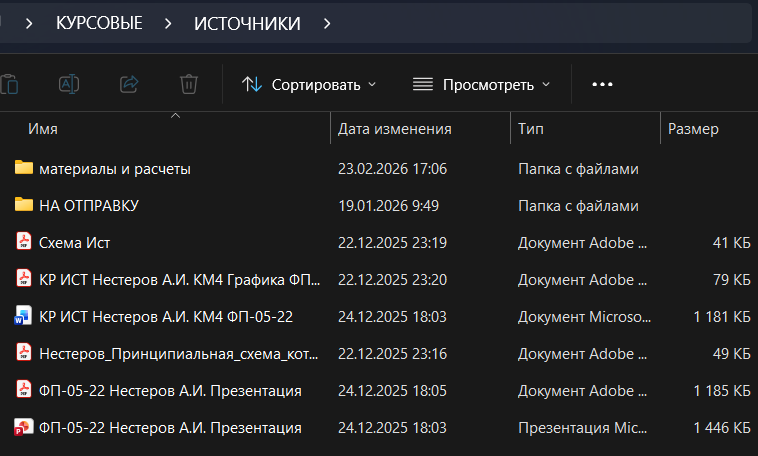
Task: Sort by the Имя column header
Action: pos(44,129)
